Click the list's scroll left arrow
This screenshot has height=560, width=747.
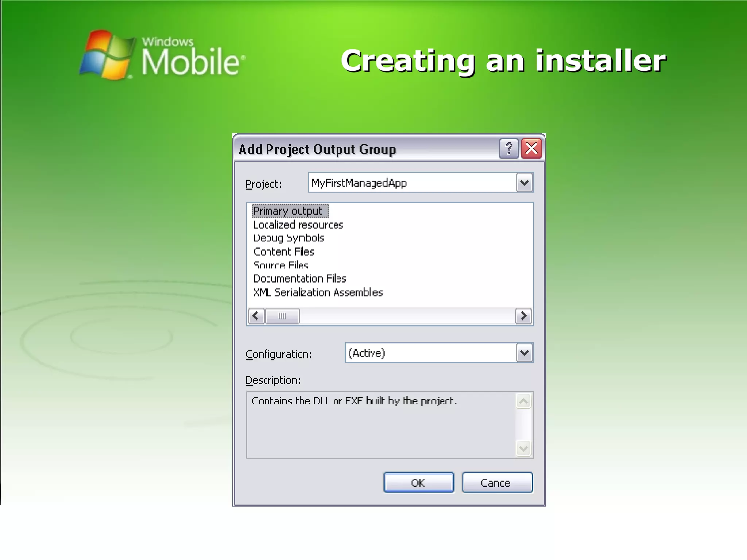pos(256,316)
